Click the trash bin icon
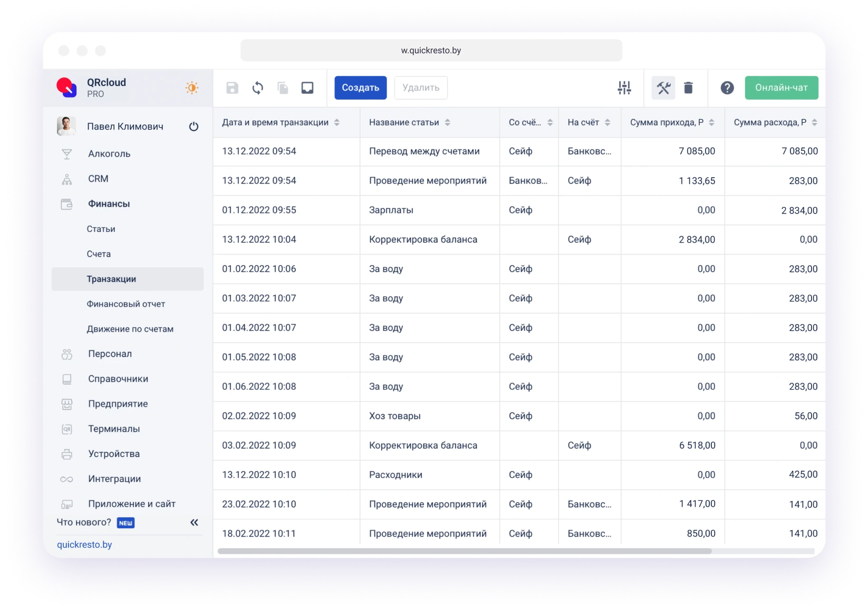868x611 pixels. tap(688, 88)
